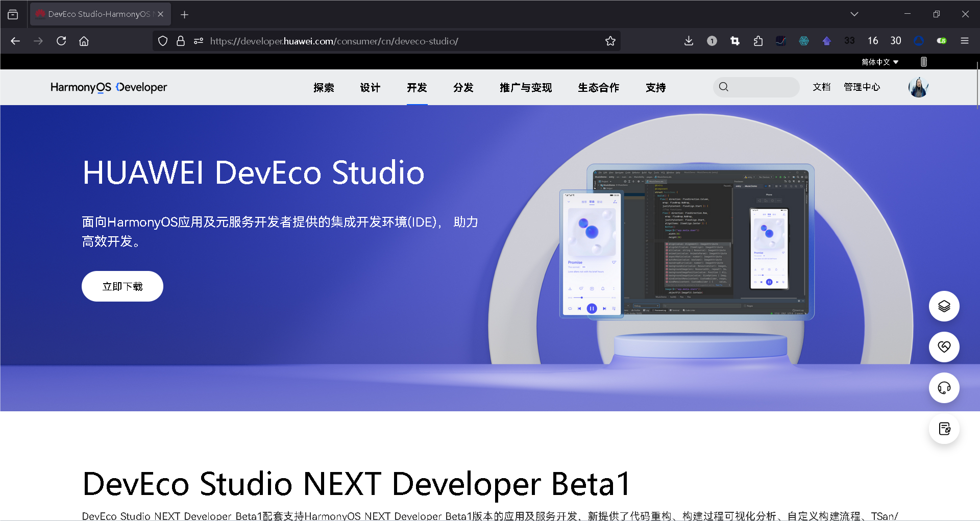The image size is (980, 521).
Task: Click the heart-shaped health icon on right
Action: pyautogui.click(x=944, y=347)
